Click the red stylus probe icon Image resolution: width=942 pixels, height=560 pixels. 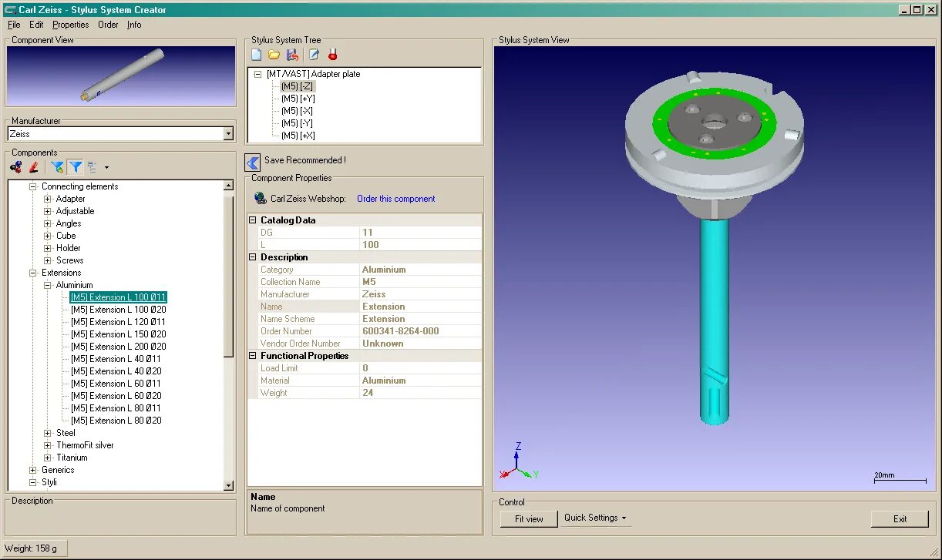[332, 55]
